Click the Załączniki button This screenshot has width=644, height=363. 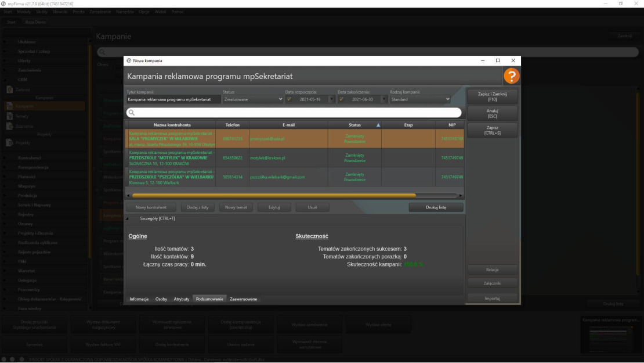pyautogui.click(x=492, y=283)
